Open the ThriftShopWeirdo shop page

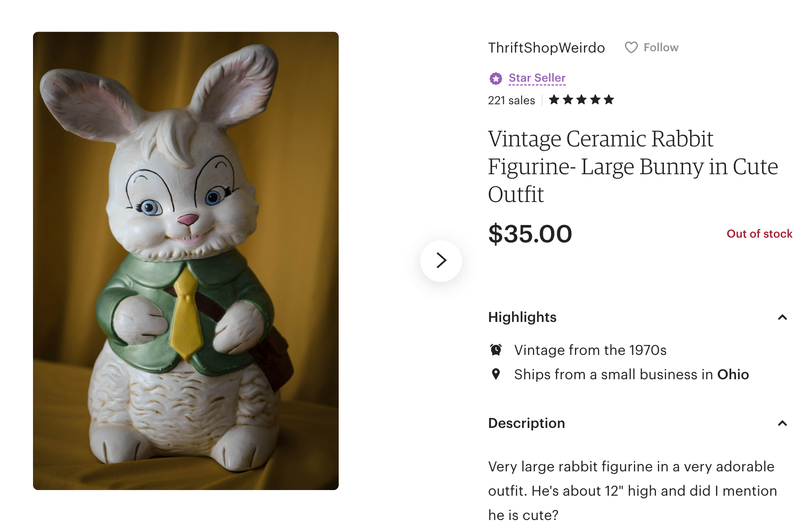pyautogui.click(x=546, y=47)
